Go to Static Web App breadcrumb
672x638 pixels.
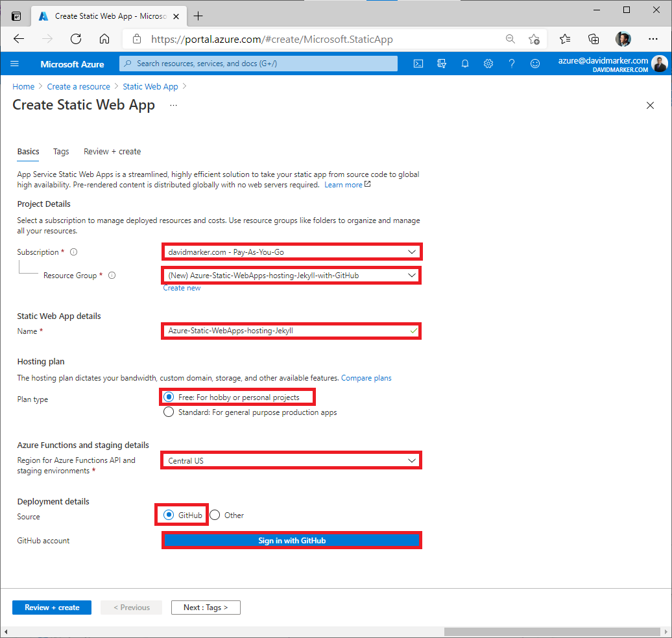point(150,86)
